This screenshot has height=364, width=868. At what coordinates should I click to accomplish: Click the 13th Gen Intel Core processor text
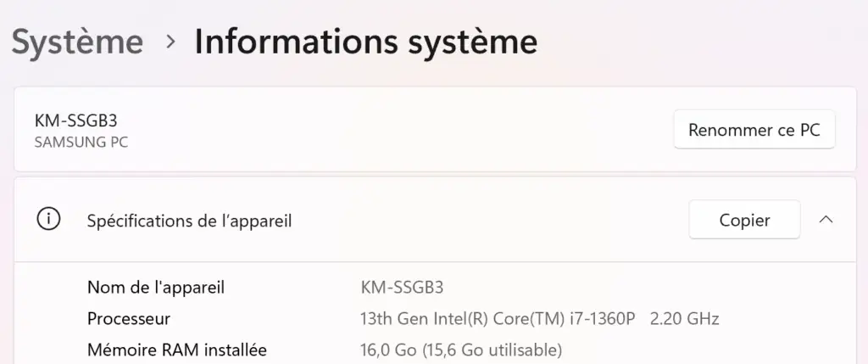498,319
